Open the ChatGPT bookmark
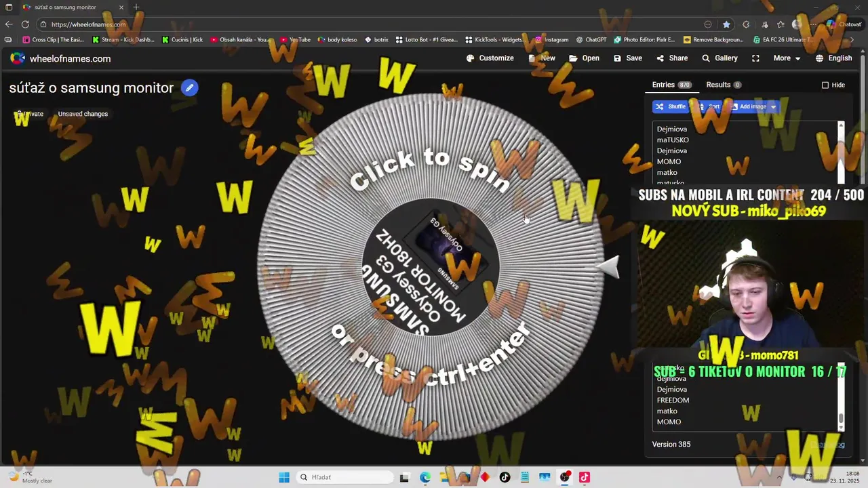 coord(591,40)
